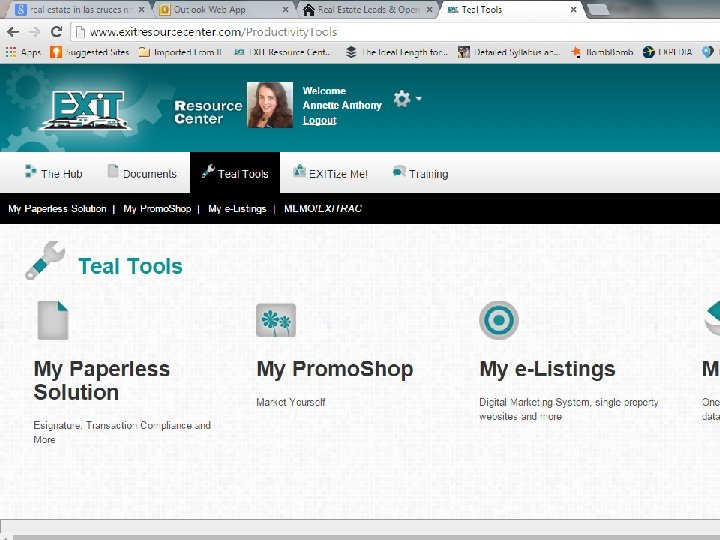
Task: Close the Teal Tools browser tab
Action: click(574, 10)
